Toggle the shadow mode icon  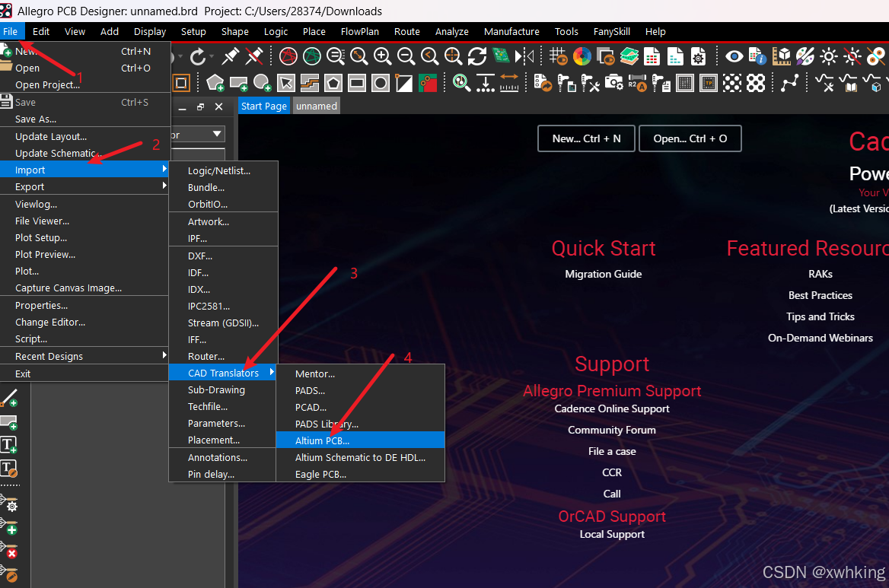tap(606, 56)
